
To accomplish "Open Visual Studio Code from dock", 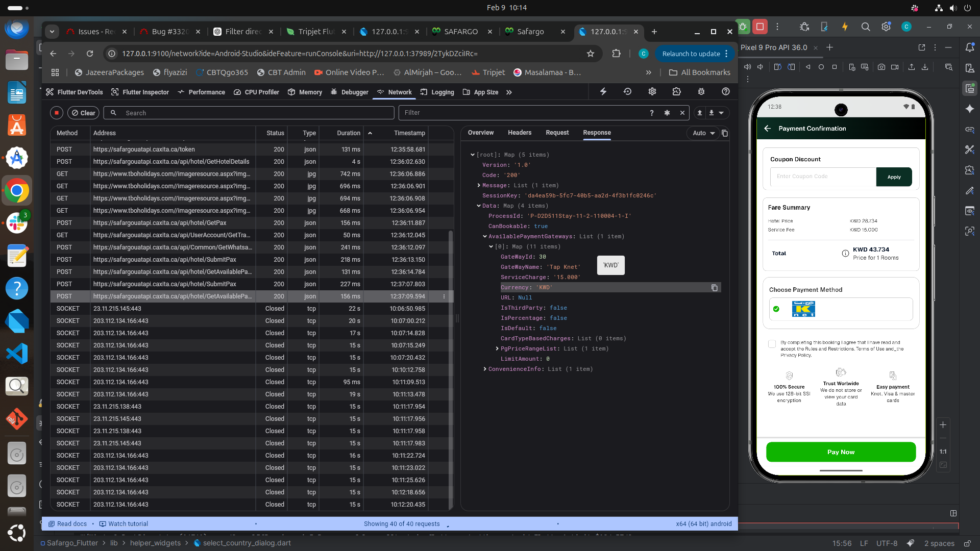I will coord(17,354).
